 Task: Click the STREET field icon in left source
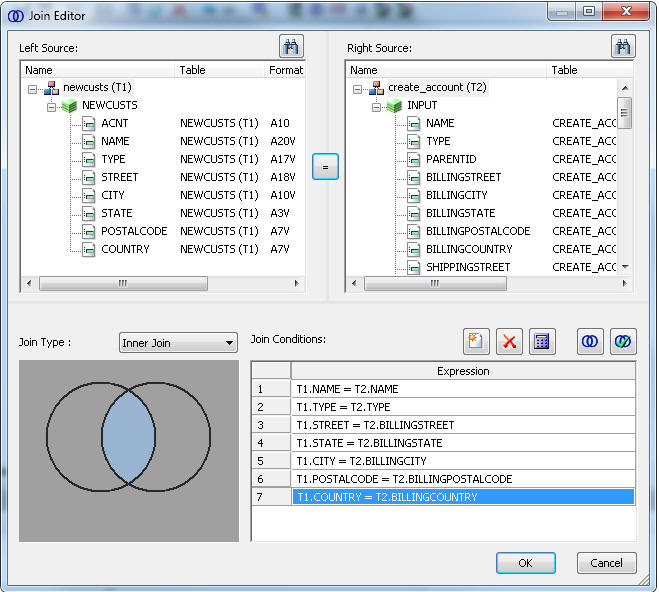(x=88, y=178)
